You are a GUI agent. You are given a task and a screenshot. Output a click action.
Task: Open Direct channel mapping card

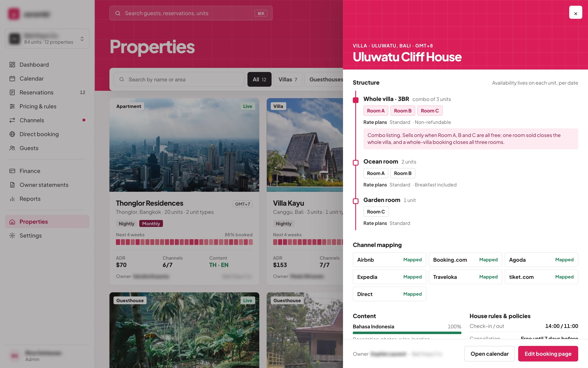[x=389, y=294]
